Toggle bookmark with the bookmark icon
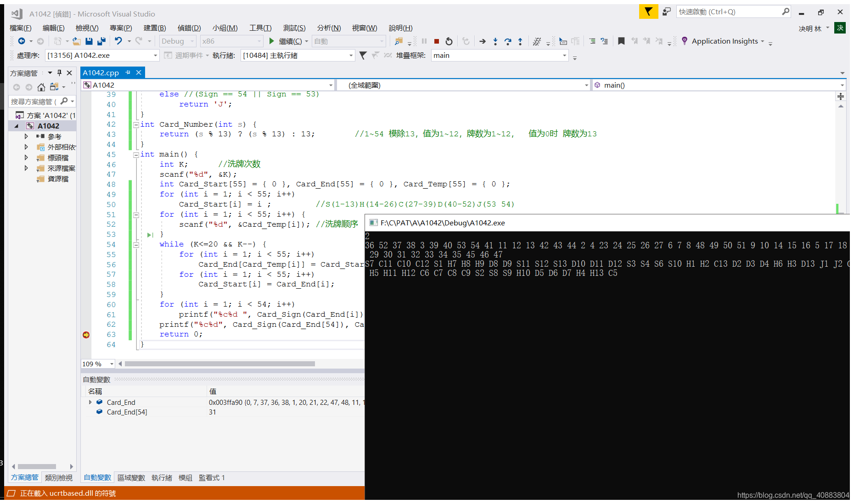The height and width of the screenshot is (504, 854). click(x=621, y=41)
